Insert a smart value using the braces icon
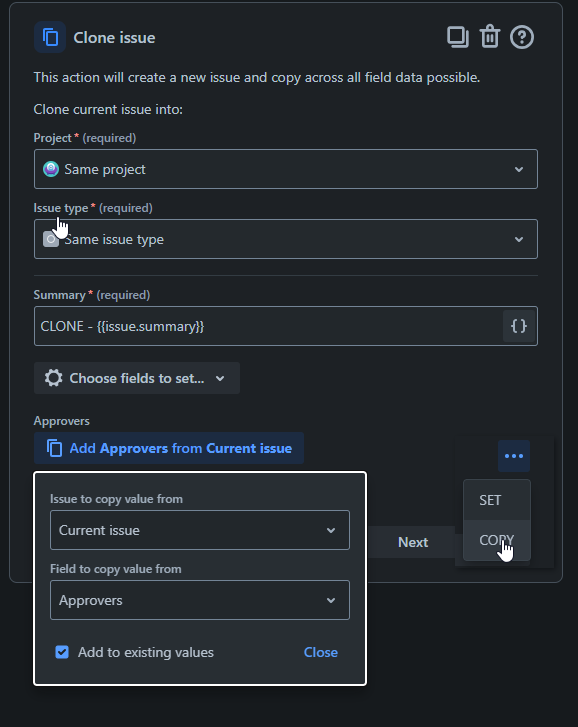This screenshot has width=578, height=727. pyautogui.click(x=519, y=326)
